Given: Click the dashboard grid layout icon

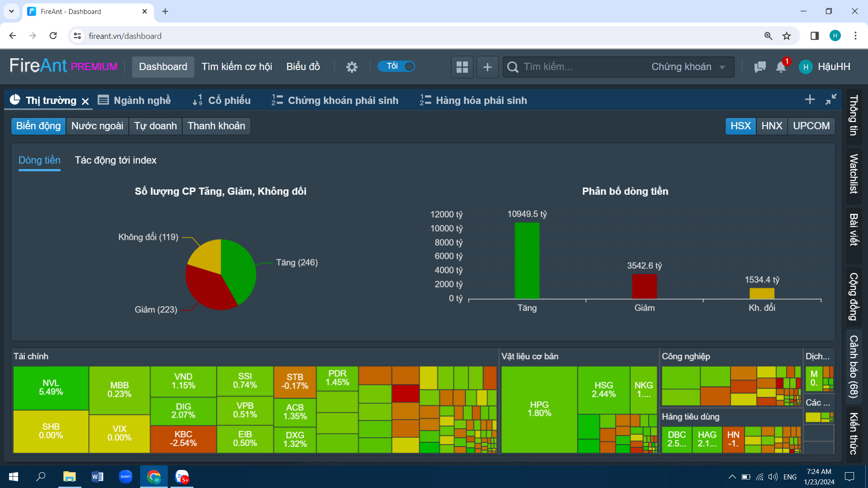Looking at the screenshot, I should click(x=462, y=67).
